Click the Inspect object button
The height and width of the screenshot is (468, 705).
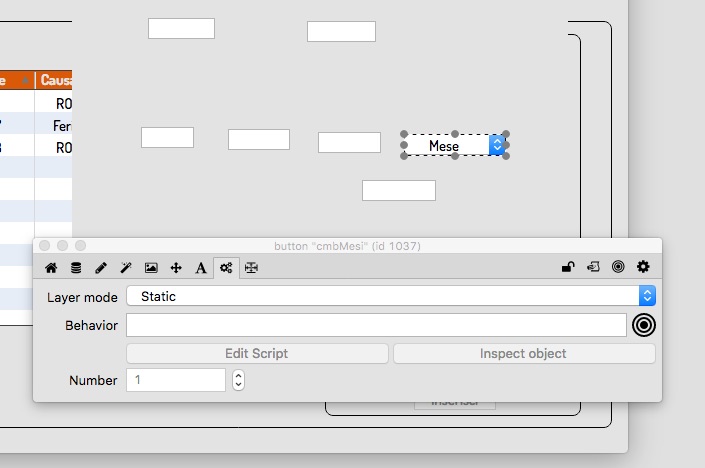[524, 354]
